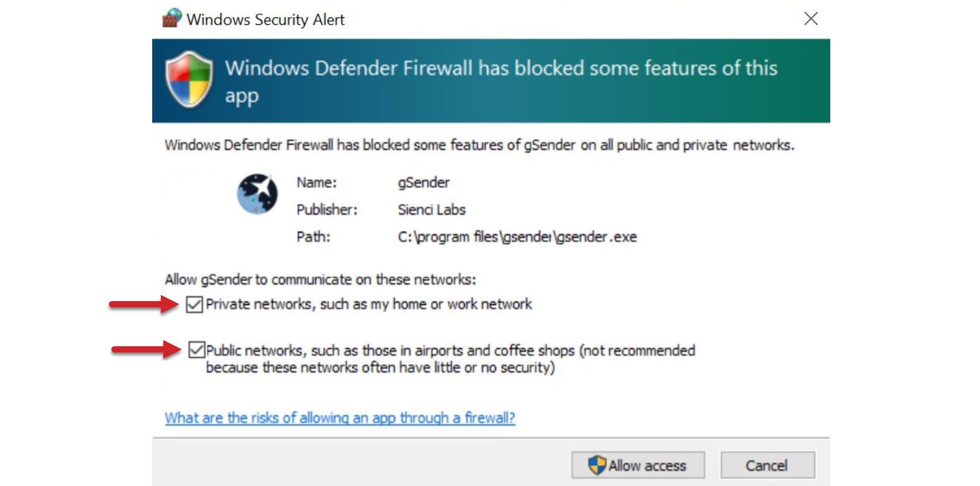Click the gSender application icon
This screenshot has width=980, height=486.
(257, 194)
